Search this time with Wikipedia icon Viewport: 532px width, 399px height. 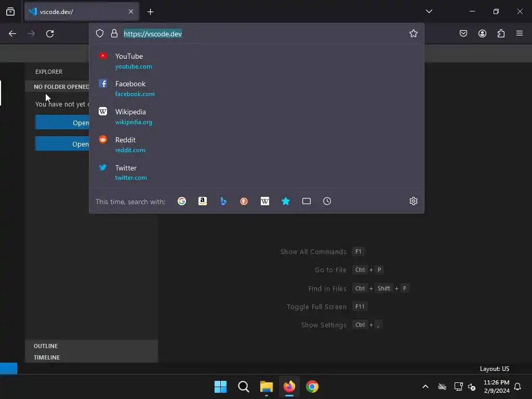pos(265,201)
